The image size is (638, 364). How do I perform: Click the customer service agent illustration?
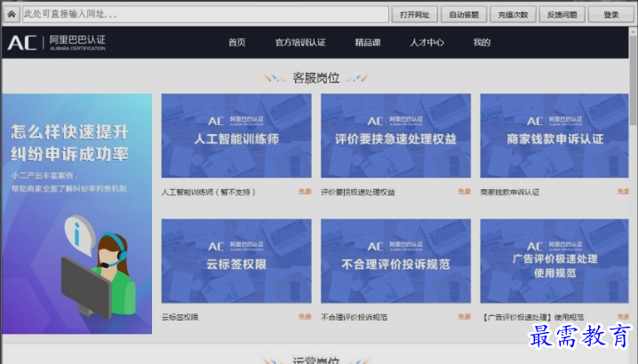click(98, 268)
